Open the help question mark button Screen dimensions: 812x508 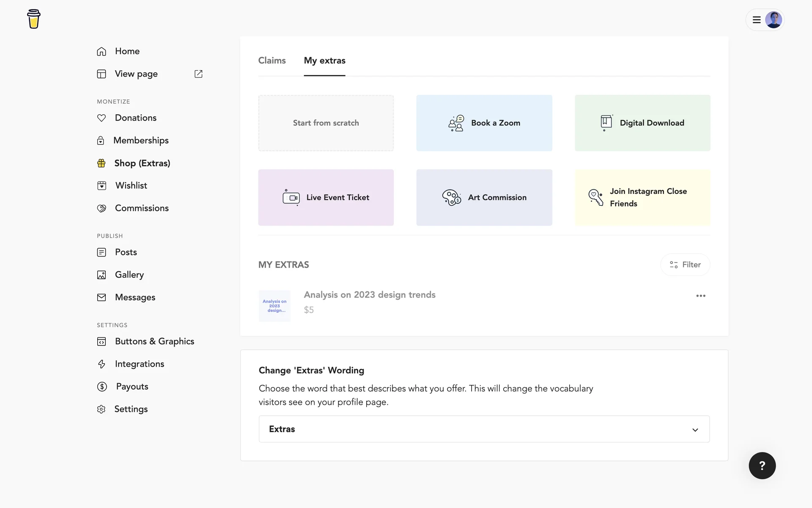pyautogui.click(x=762, y=466)
